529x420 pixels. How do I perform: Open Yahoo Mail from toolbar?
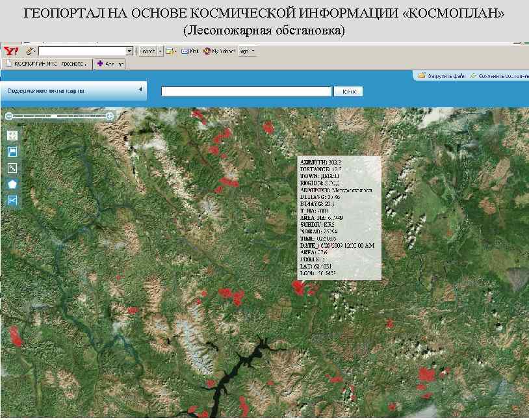[190, 51]
